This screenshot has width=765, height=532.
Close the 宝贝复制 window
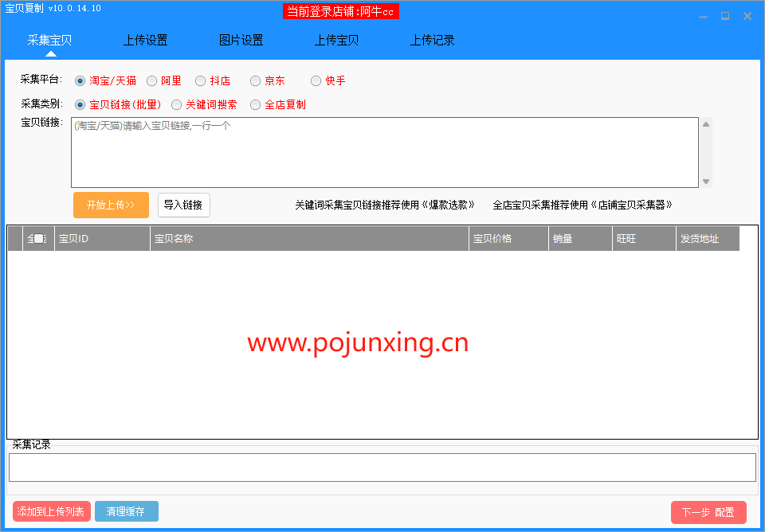click(747, 16)
